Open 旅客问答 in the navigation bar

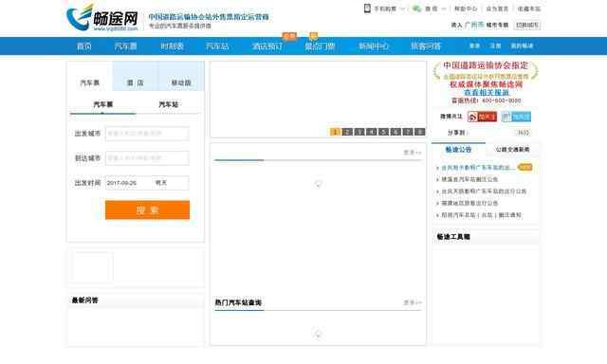point(426,46)
